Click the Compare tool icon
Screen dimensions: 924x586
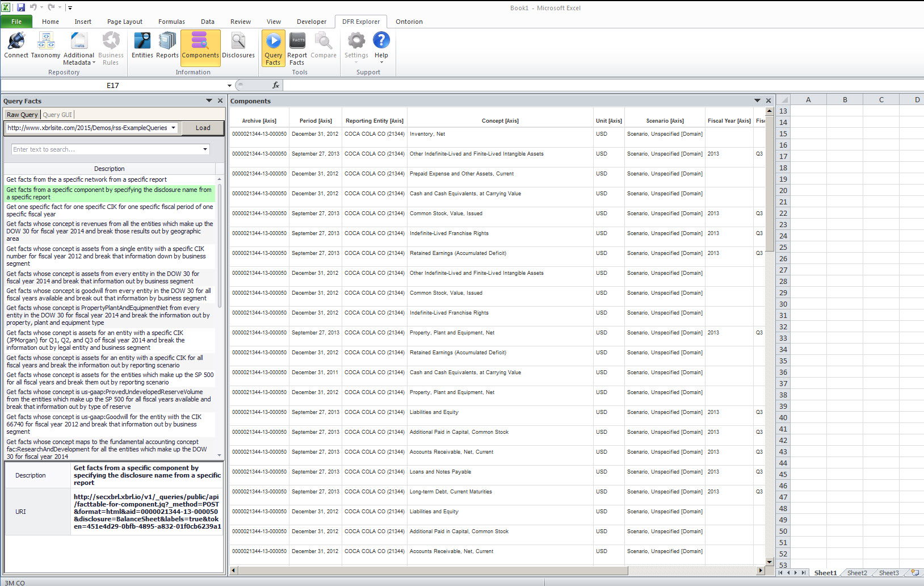tap(324, 45)
